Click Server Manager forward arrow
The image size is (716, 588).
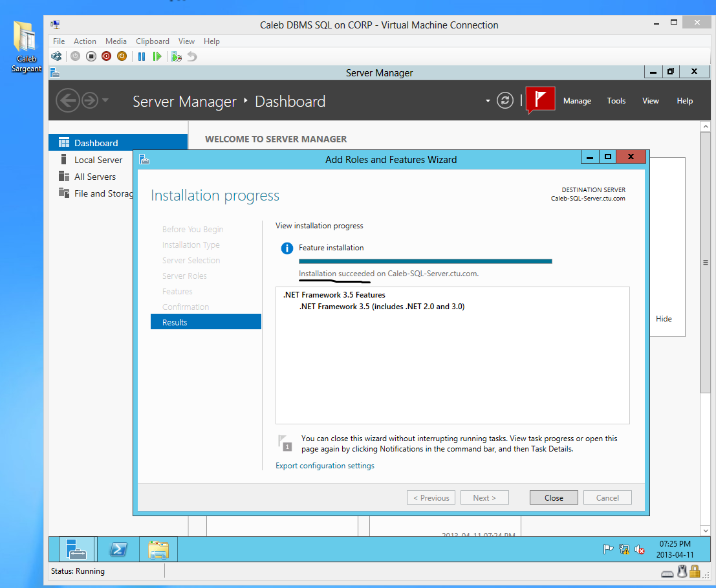(90, 100)
